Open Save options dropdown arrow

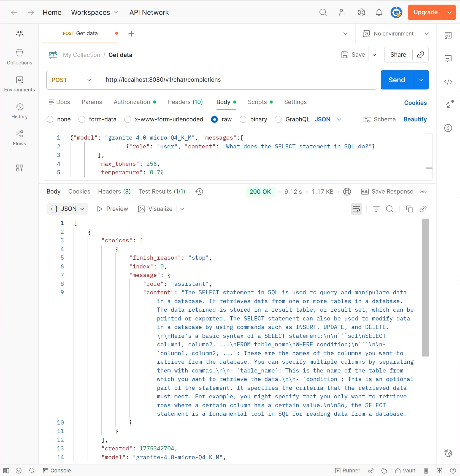point(374,55)
